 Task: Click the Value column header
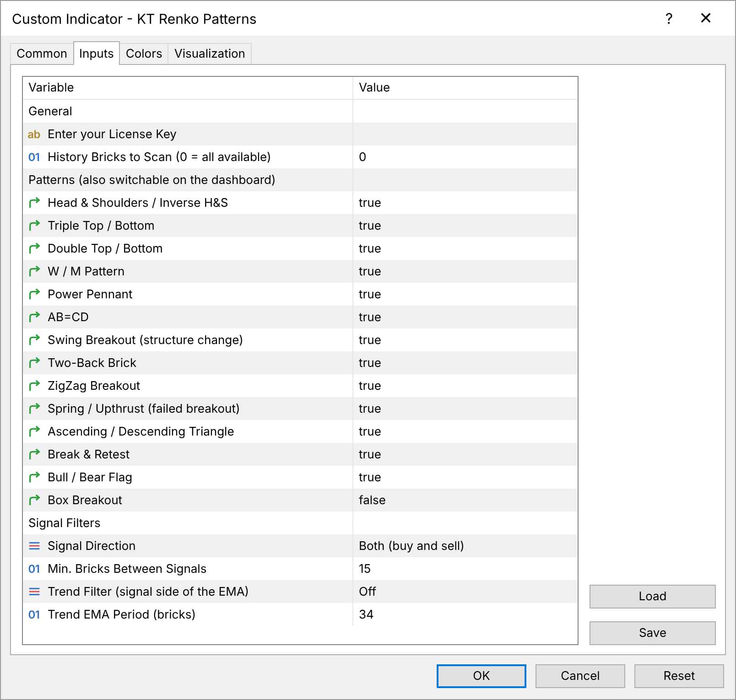tap(465, 87)
